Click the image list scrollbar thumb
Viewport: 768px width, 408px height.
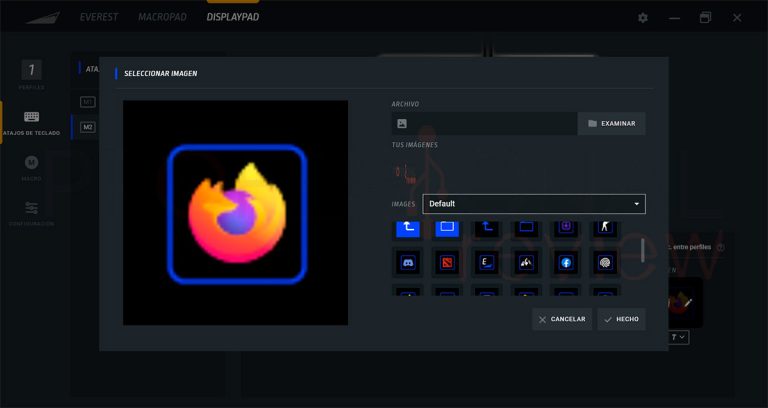click(643, 250)
